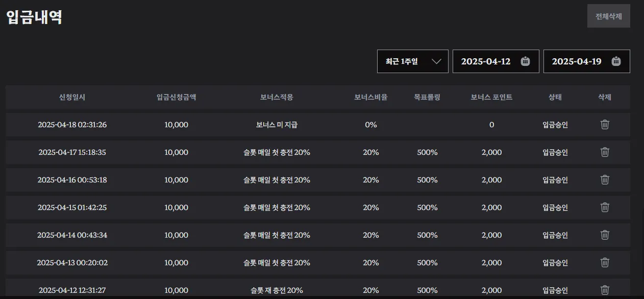The width and height of the screenshot is (644, 299).
Task: Click the 신청일시 column header
Action: 72,97
